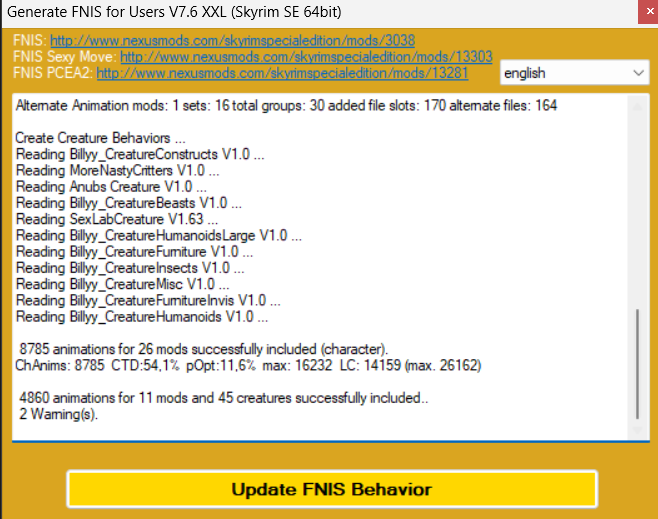Click 'Reading MoreNastyCritters V1.0' line
658x519 pixels.
pos(118,171)
